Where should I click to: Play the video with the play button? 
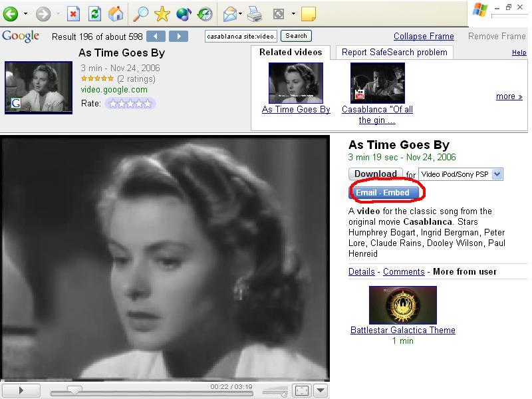pos(21,390)
